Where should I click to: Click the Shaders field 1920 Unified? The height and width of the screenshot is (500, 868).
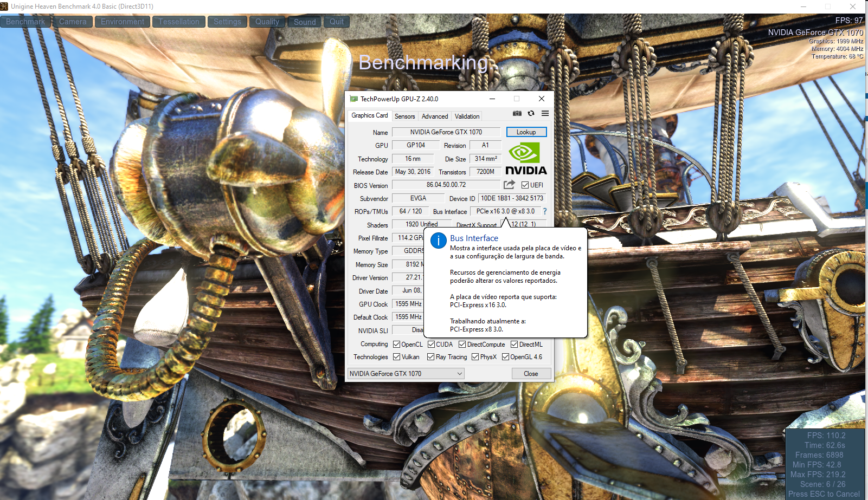point(422,224)
